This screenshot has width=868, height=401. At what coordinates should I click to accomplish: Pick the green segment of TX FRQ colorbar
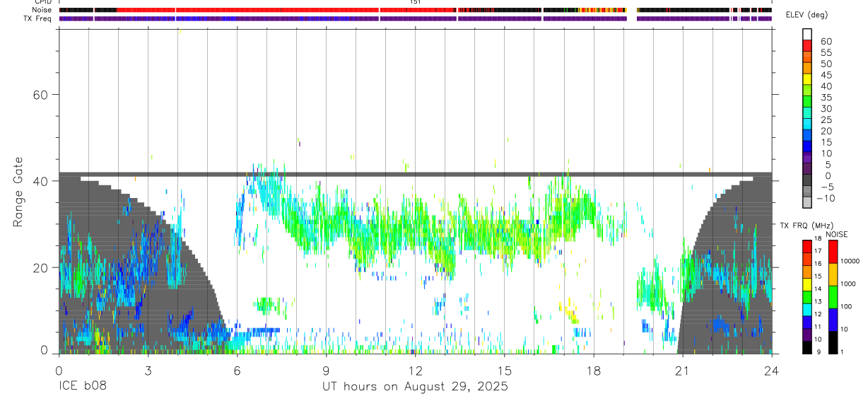pos(807,296)
